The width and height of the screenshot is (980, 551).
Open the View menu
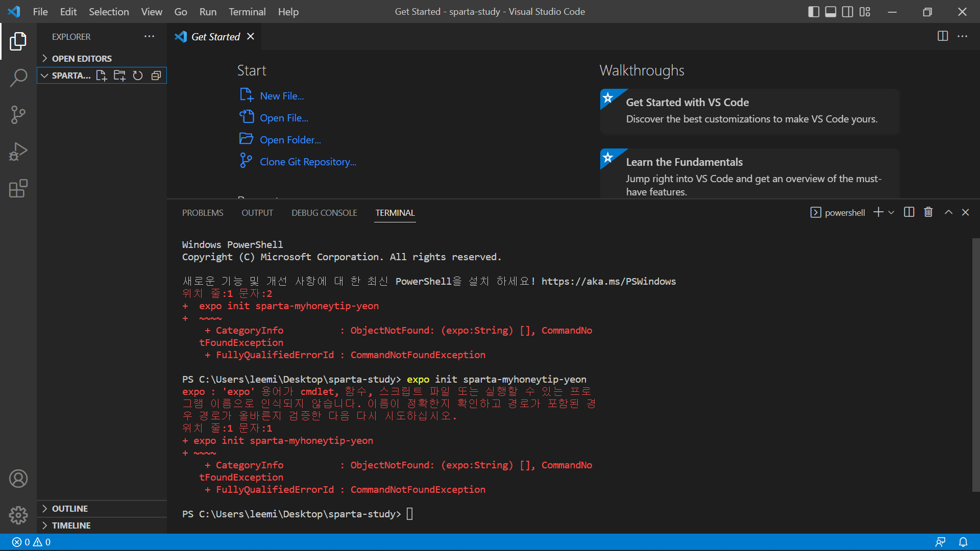click(x=152, y=12)
